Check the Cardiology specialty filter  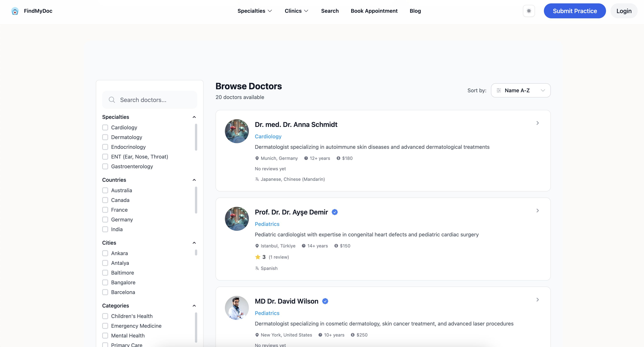coord(105,127)
